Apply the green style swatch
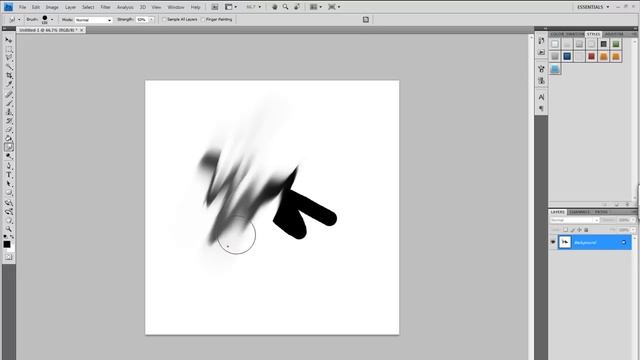 [x=616, y=44]
